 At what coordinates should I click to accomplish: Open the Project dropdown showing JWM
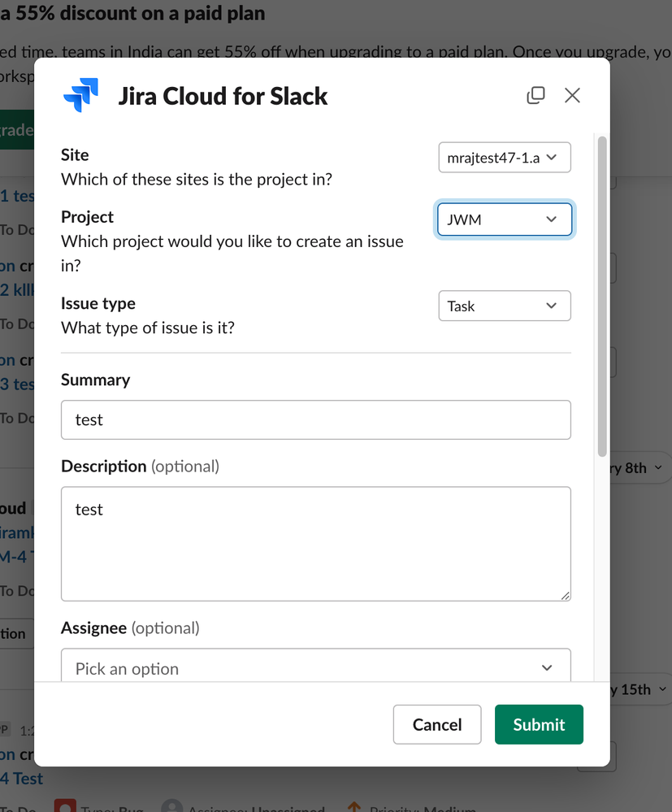pos(505,219)
